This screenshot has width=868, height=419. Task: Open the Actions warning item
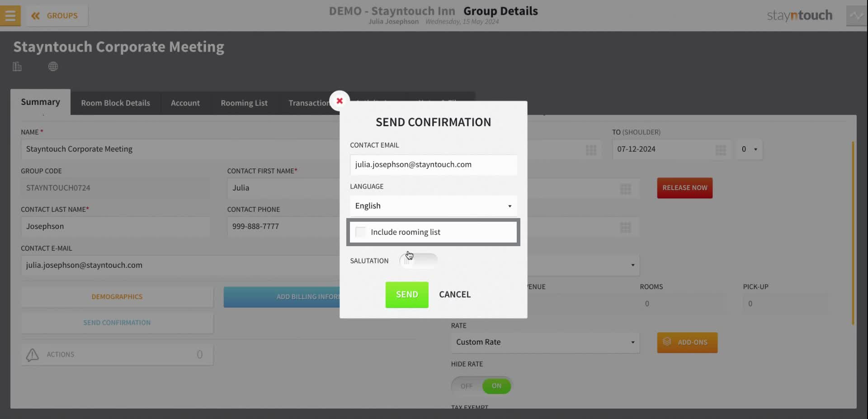tap(117, 354)
